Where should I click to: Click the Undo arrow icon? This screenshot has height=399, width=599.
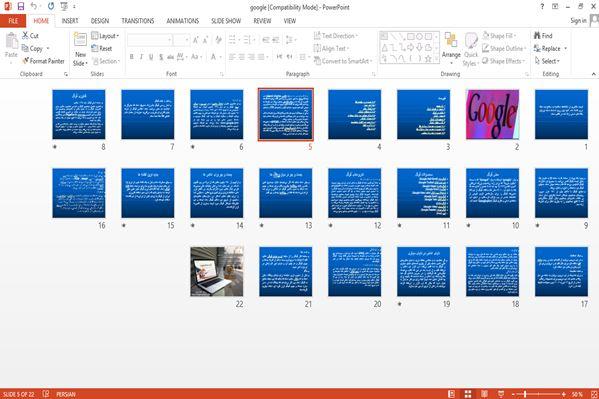34,6
